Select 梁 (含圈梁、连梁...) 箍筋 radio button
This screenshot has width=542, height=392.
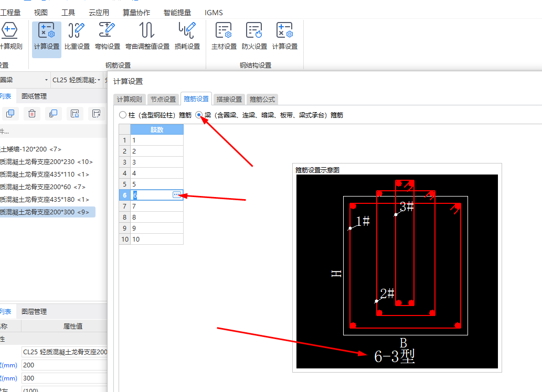[x=199, y=115]
